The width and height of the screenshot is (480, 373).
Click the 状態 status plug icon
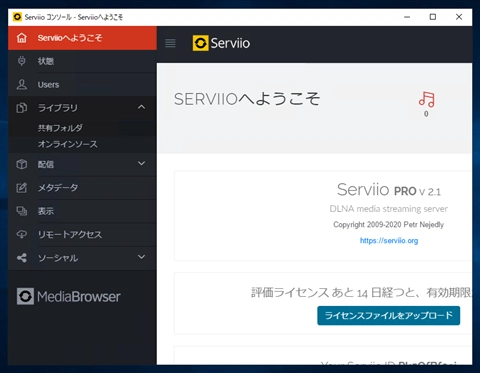pos(22,61)
